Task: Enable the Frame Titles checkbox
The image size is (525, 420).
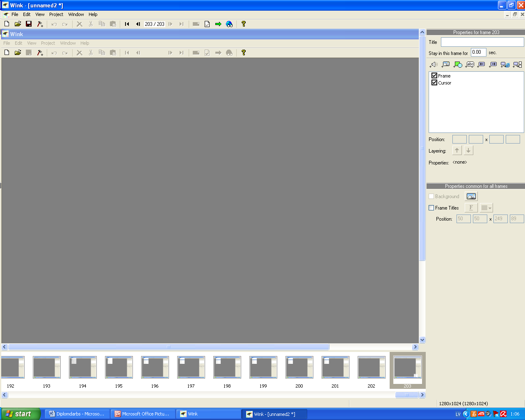Action: coord(431,208)
